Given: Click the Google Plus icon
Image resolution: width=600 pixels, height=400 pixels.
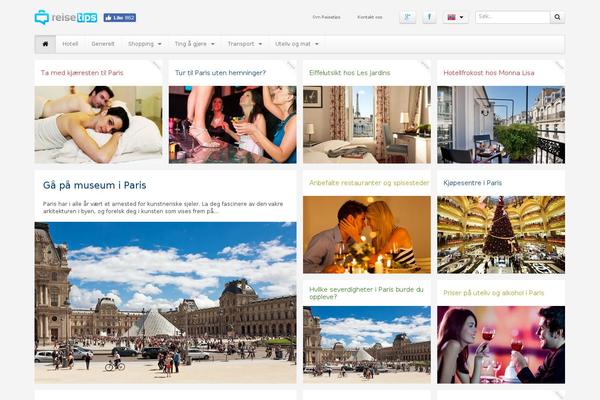Looking at the screenshot, I should (408, 17).
